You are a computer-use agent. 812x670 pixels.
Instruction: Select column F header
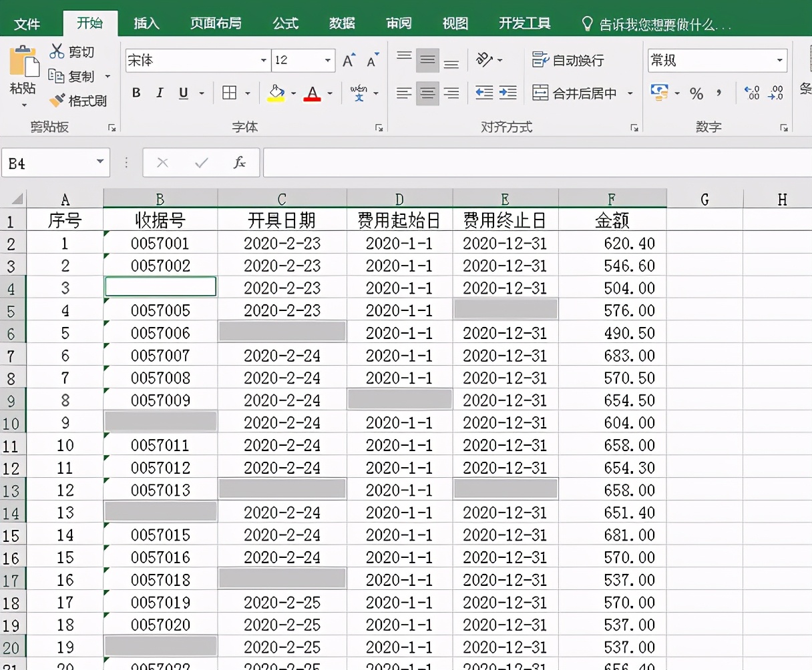(612, 198)
